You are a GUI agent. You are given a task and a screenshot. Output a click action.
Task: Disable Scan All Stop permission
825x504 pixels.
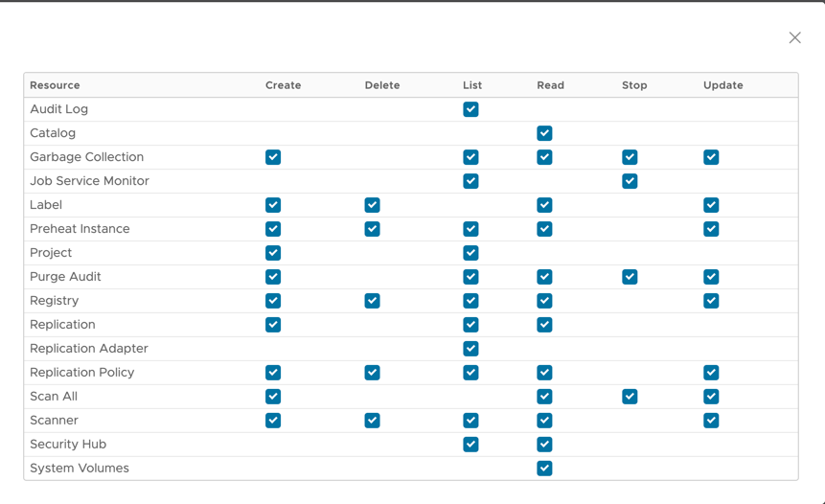630,397
